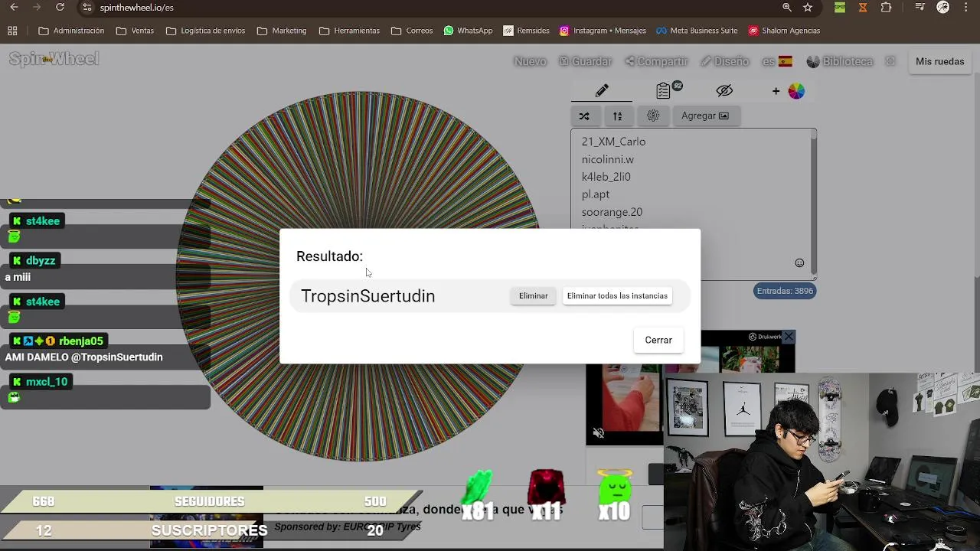Open the Correos bookmark folder

(412, 31)
